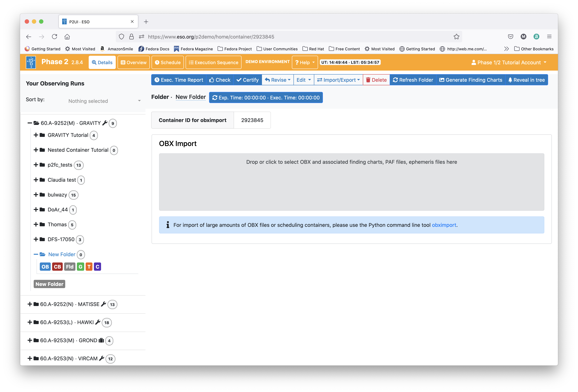Click the ESO logo icon
Image resolution: width=578 pixels, height=392 pixels.
[x=31, y=62]
